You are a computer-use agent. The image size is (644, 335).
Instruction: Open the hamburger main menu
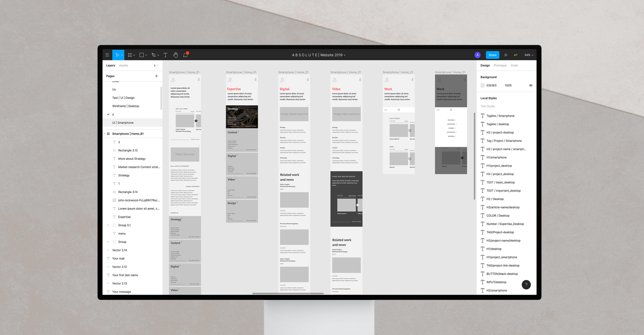[107, 55]
